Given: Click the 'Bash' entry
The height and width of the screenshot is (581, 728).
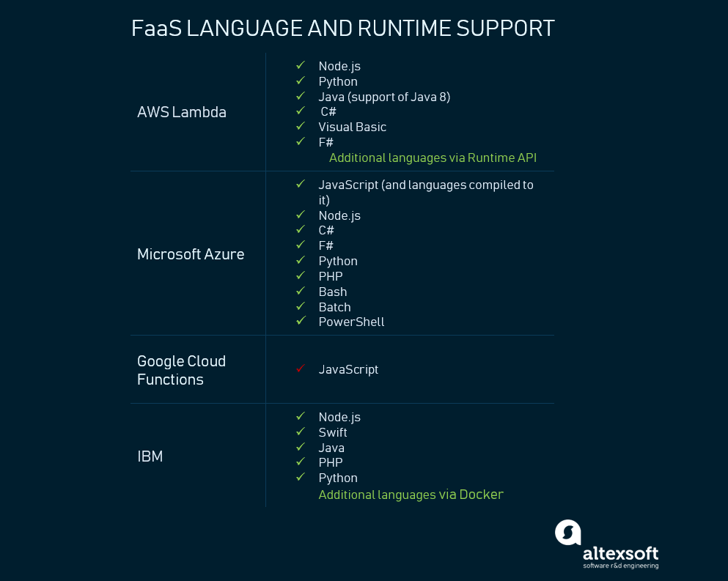Looking at the screenshot, I should click(x=333, y=292).
